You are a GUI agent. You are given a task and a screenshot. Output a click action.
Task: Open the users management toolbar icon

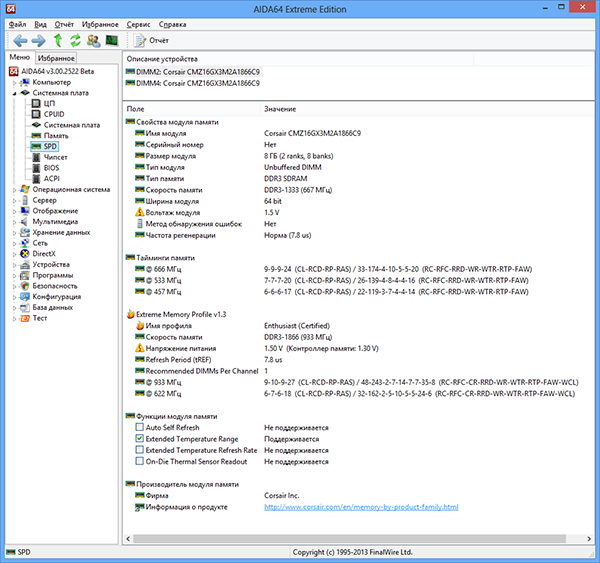pos(93,40)
